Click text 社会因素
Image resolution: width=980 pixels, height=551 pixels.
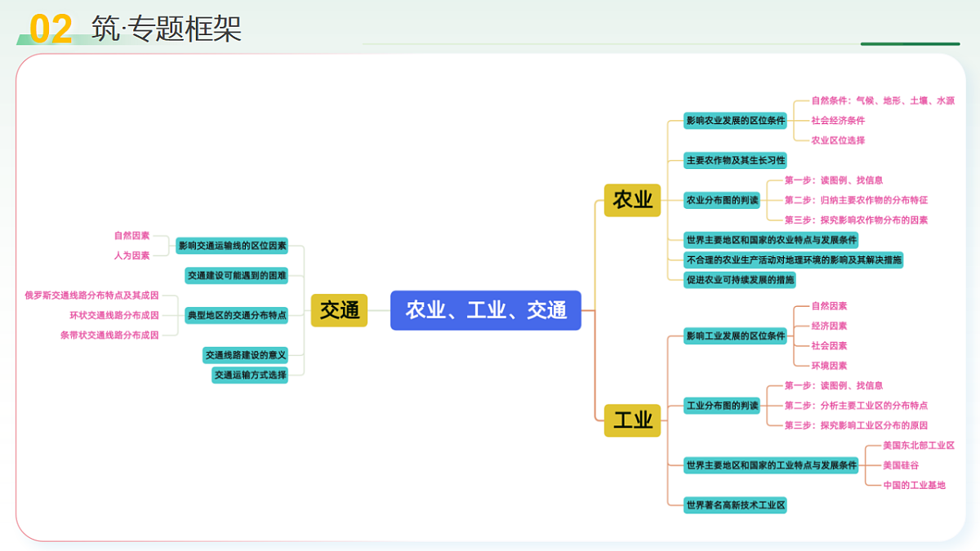point(829,346)
